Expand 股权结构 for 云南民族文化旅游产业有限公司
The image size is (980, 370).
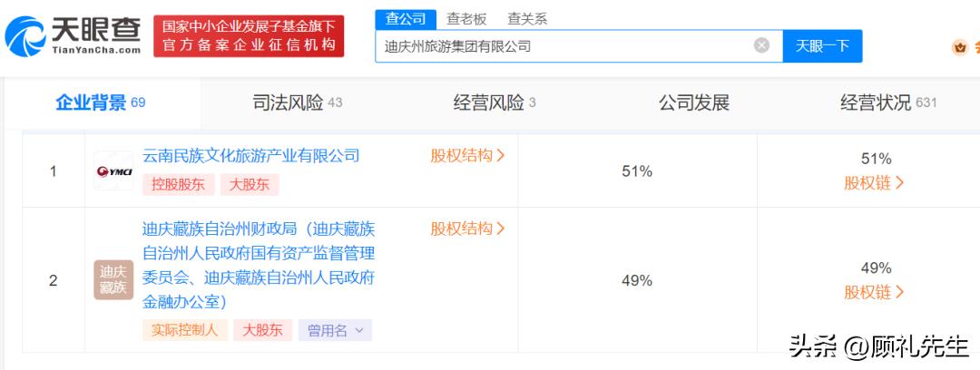(x=467, y=156)
